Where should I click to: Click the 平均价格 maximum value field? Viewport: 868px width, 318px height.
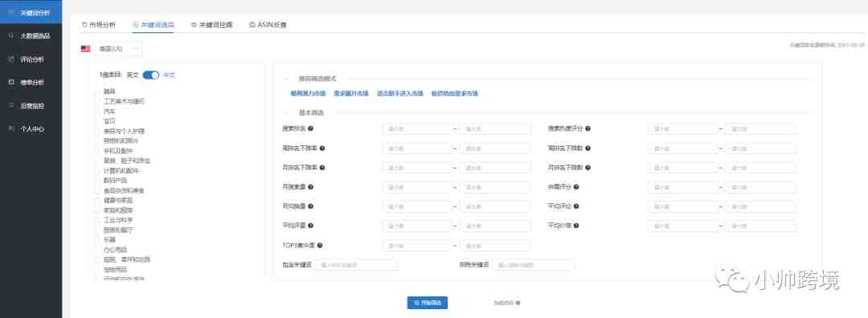point(760,226)
